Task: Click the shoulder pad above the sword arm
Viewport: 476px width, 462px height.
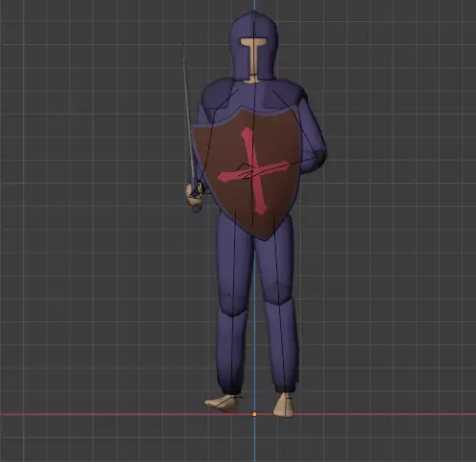Action: pyautogui.click(x=218, y=93)
